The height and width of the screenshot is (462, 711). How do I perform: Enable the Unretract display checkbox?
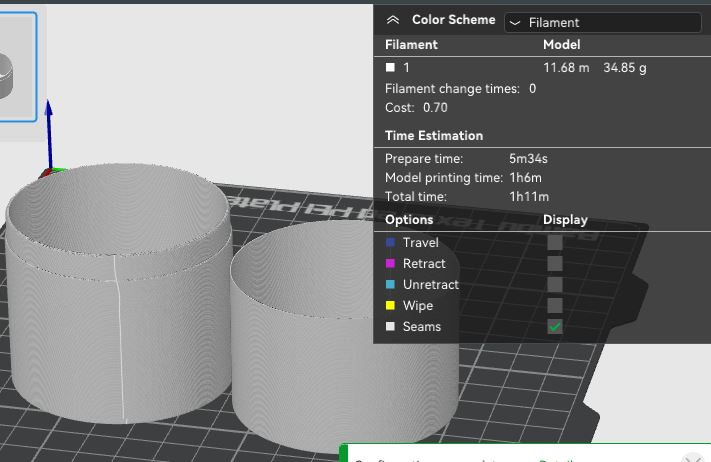pyautogui.click(x=555, y=284)
